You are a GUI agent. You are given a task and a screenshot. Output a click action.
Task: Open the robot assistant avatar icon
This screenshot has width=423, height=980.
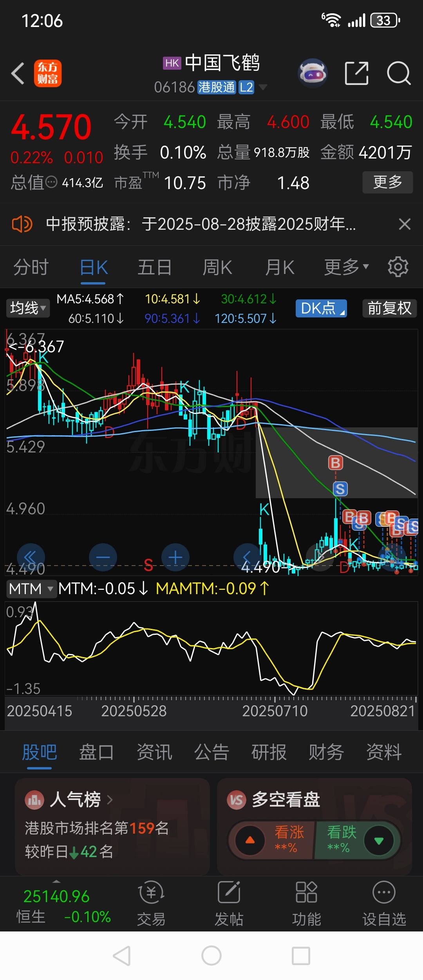(x=313, y=73)
